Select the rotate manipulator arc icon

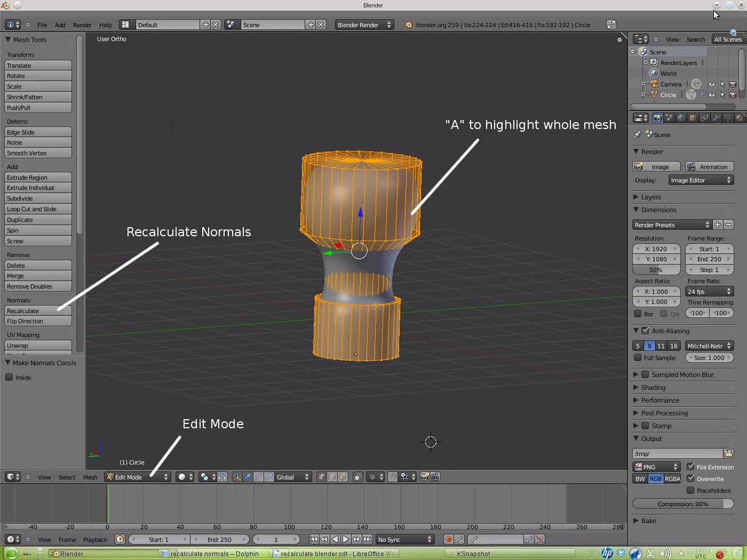point(258,477)
